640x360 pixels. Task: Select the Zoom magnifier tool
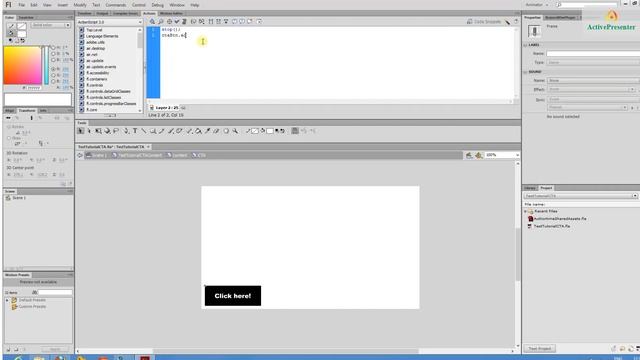(x=235, y=131)
